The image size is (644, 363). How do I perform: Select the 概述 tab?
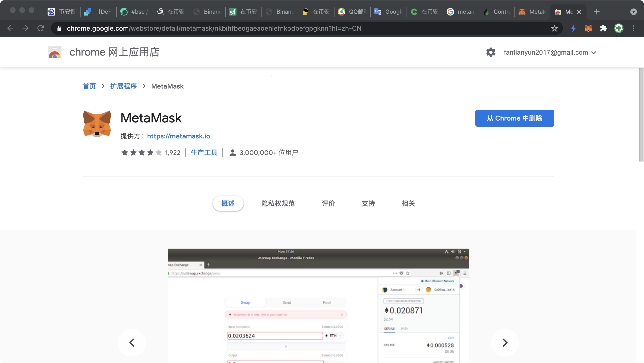[228, 203]
